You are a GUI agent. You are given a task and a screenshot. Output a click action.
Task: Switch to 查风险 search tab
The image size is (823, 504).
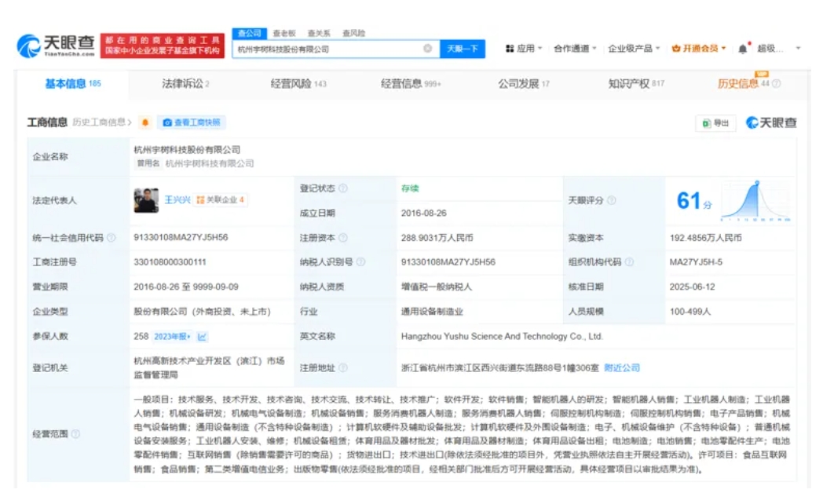click(x=353, y=33)
